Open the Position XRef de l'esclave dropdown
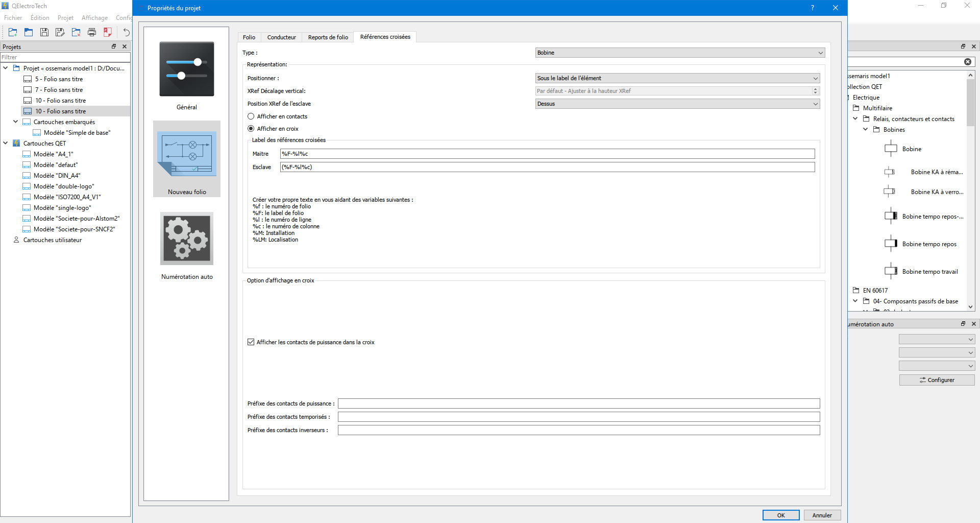Image resolution: width=980 pixels, height=523 pixels. click(x=677, y=104)
